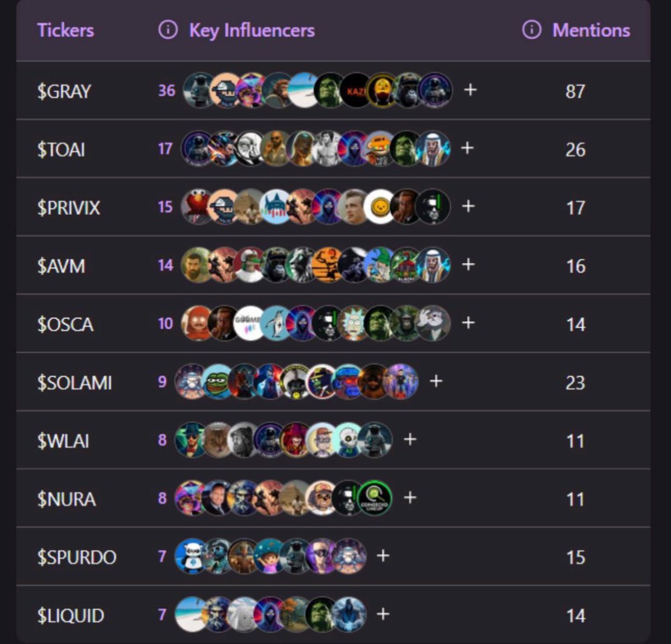671x644 pixels.
Task: Click the info icon beside Mentions
Action: 531,30
